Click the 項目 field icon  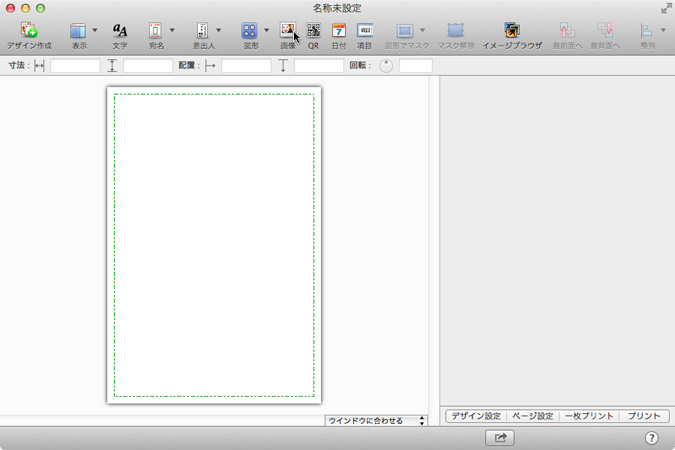pyautogui.click(x=365, y=32)
